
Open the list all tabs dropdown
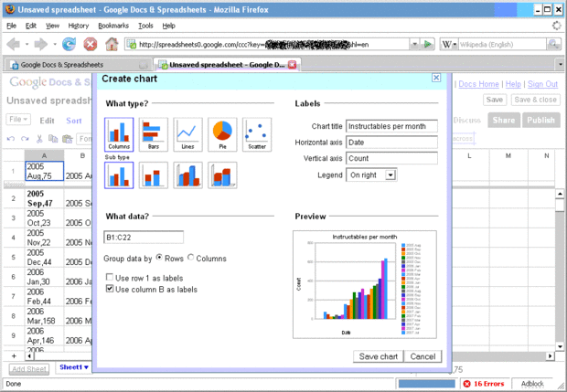click(x=560, y=65)
